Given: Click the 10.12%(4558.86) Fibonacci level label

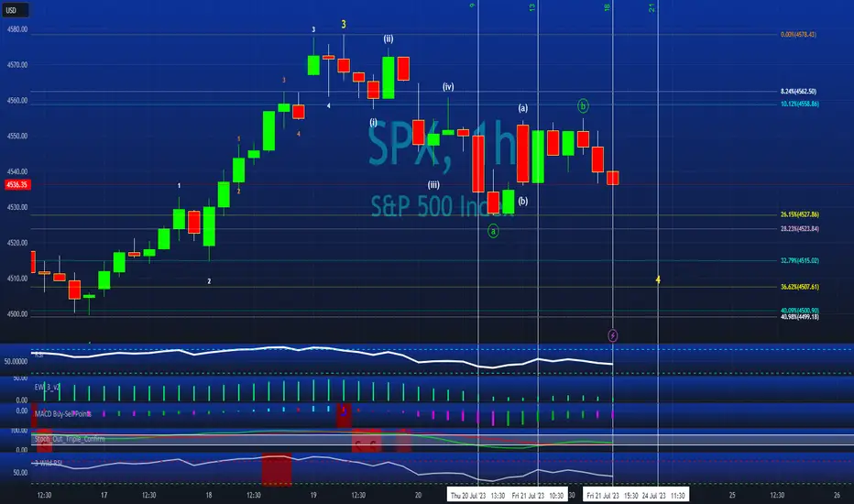Looking at the screenshot, I should (x=800, y=104).
